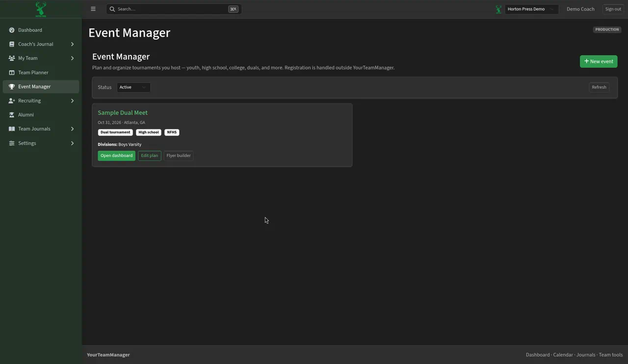This screenshot has height=364, width=628.
Task: Expand the Recruiting submenu chevron
Action: (72, 101)
